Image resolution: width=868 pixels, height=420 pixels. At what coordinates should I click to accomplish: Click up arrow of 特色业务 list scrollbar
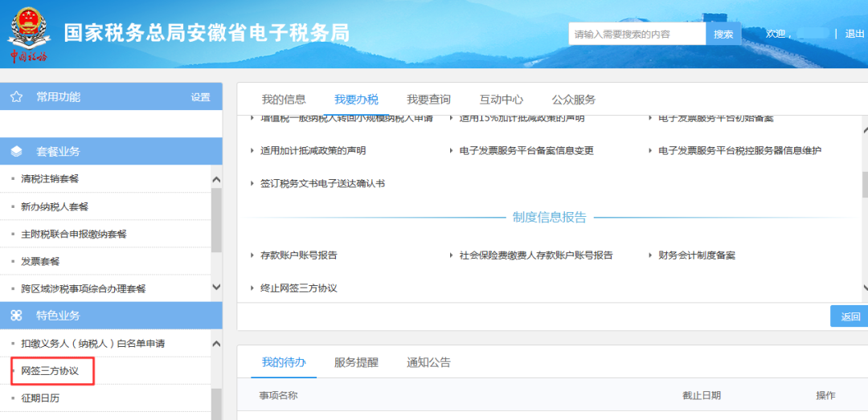[216, 345]
